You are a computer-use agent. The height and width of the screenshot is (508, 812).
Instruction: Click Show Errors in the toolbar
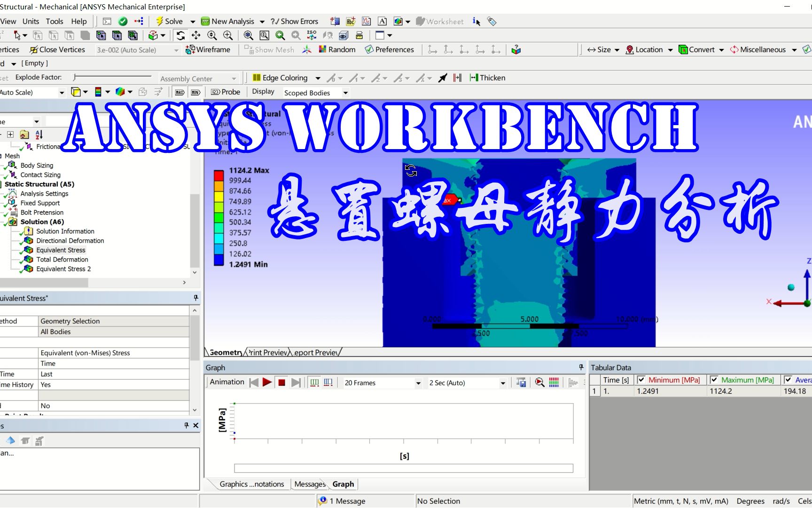295,21
